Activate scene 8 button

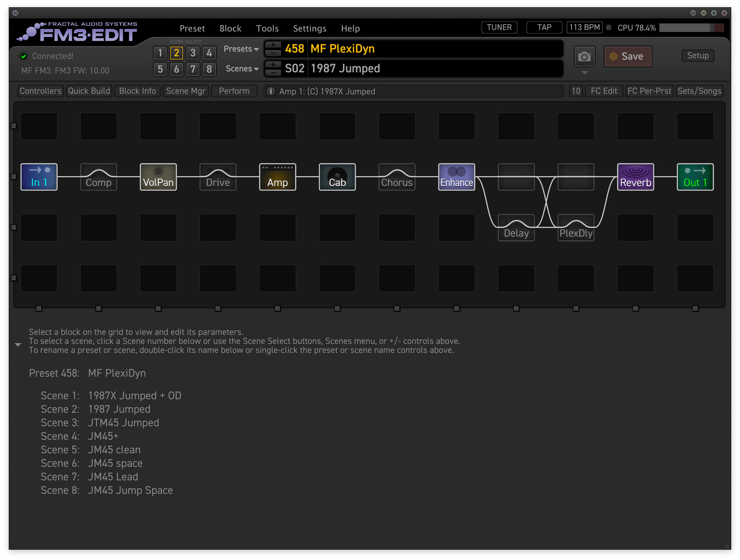(209, 69)
